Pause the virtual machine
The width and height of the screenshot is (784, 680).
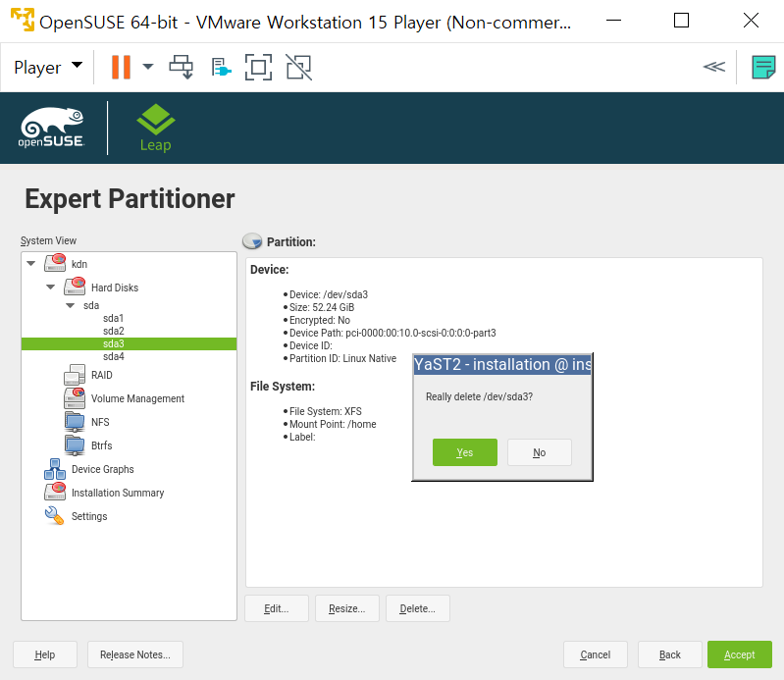(x=121, y=67)
